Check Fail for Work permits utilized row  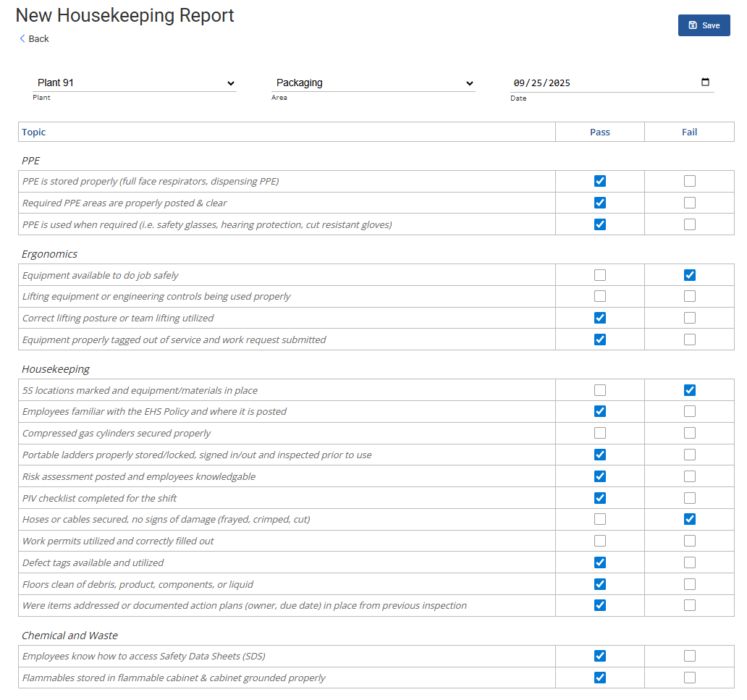point(690,541)
